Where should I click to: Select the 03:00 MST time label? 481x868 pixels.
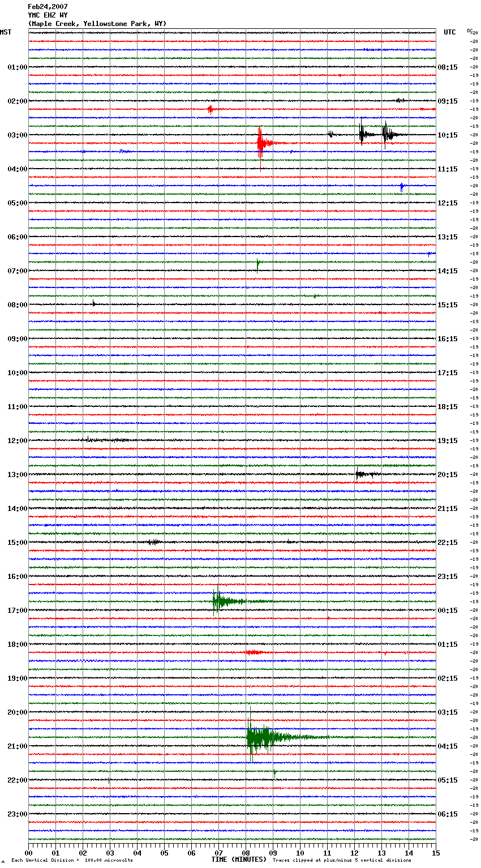click(x=18, y=135)
